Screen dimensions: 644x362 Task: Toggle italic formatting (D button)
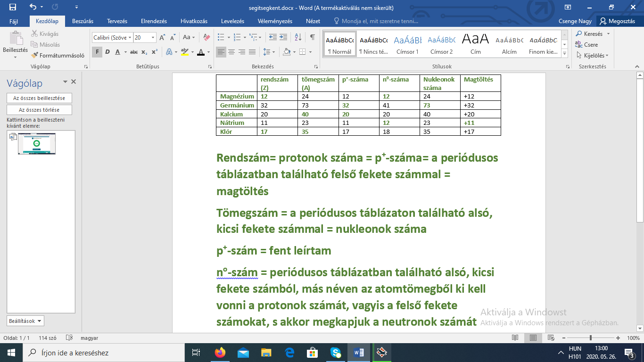[x=107, y=52]
